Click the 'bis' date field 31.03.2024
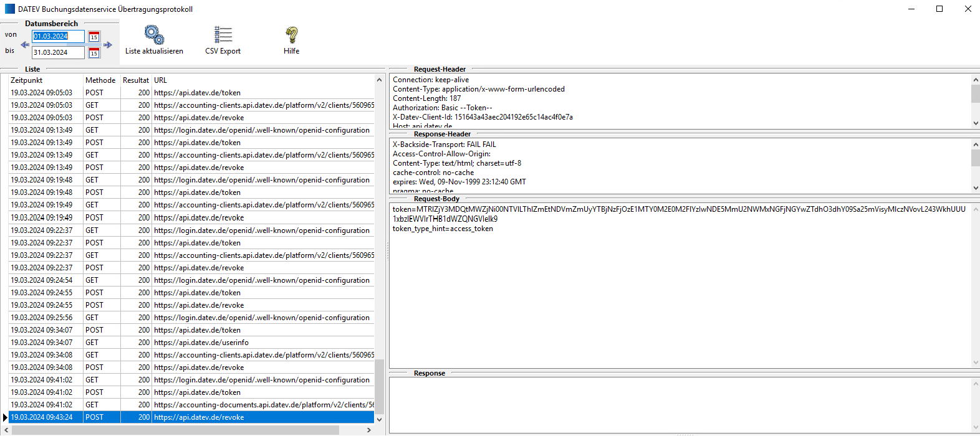 [x=58, y=53]
